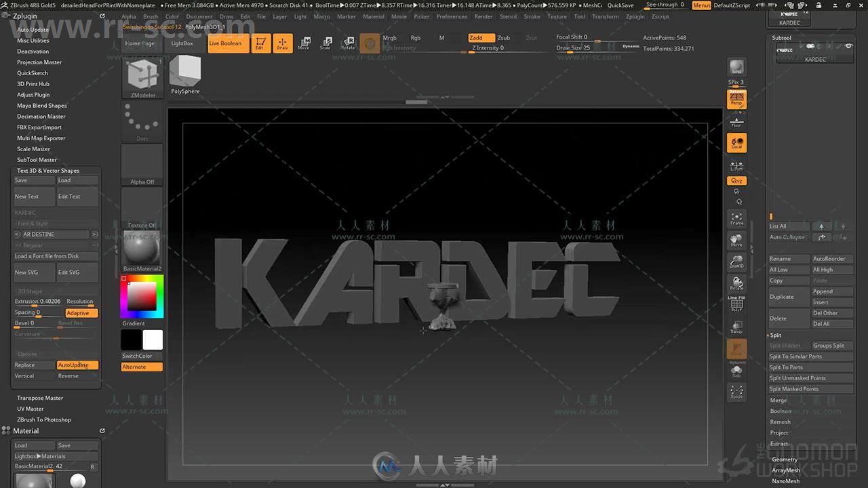Select the Scale transform icon
The image size is (868, 488).
point(325,43)
